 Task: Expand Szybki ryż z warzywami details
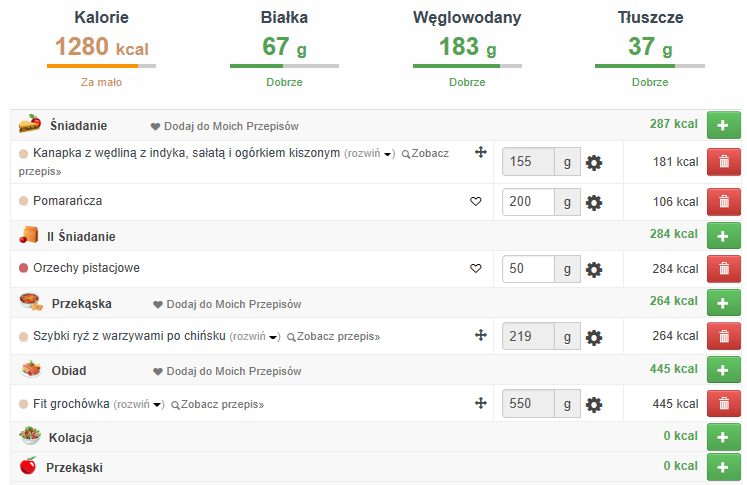coord(255,337)
